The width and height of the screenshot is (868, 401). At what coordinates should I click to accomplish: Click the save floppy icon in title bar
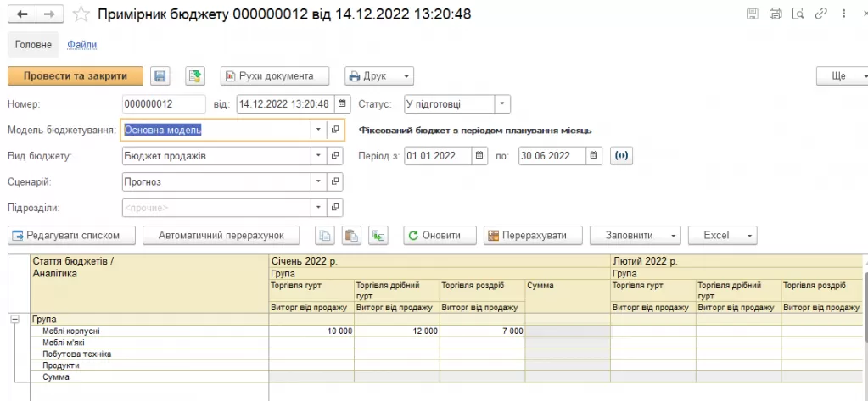(x=753, y=14)
